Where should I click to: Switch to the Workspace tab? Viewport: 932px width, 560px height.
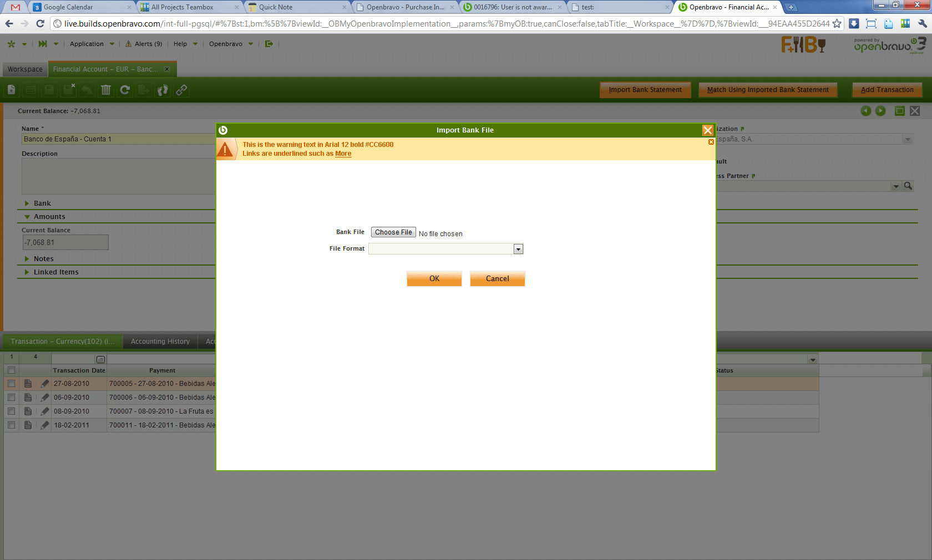(25, 69)
